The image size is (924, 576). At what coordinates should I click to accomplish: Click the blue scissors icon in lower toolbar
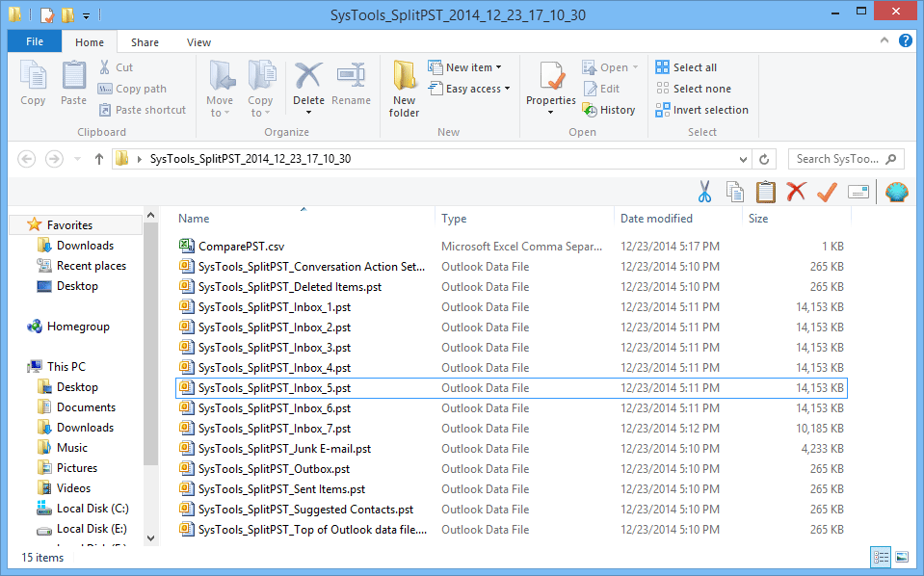(704, 192)
